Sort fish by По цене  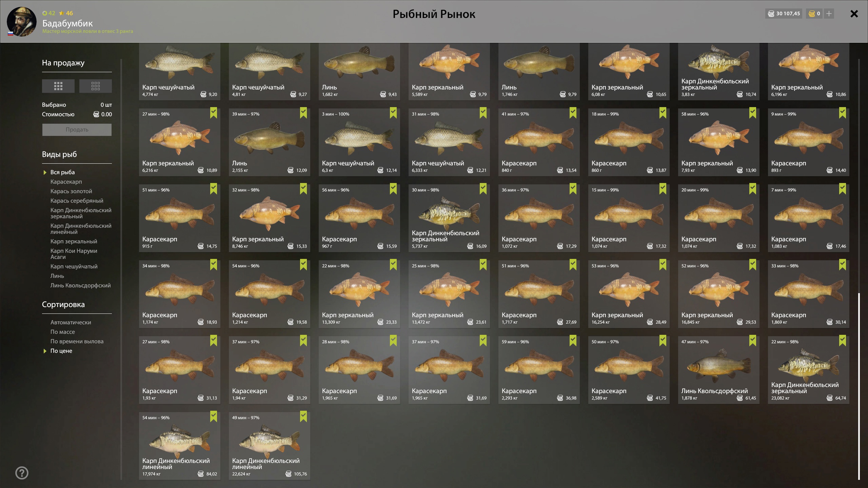(61, 351)
